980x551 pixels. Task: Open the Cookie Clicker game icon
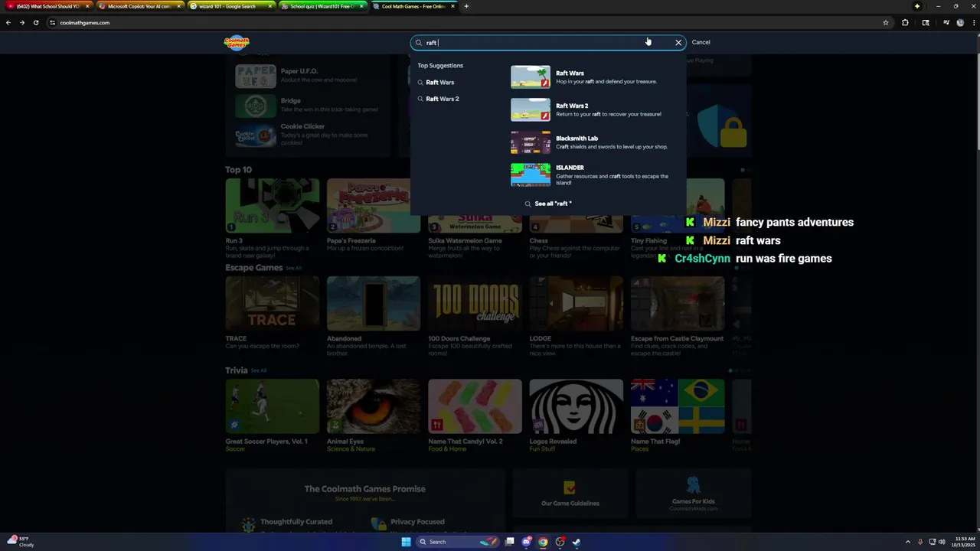point(255,135)
